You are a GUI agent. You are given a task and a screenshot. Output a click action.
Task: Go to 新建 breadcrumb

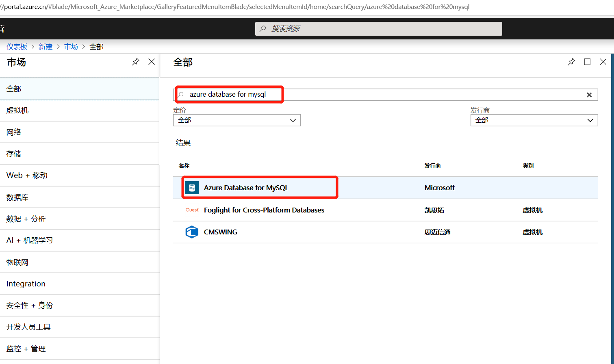click(x=46, y=47)
